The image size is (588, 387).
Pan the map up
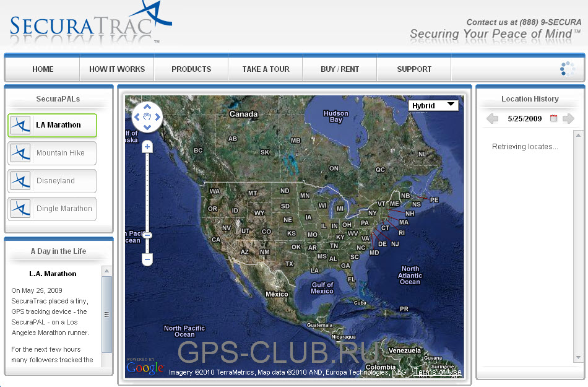pyautogui.click(x=147, y=107)
